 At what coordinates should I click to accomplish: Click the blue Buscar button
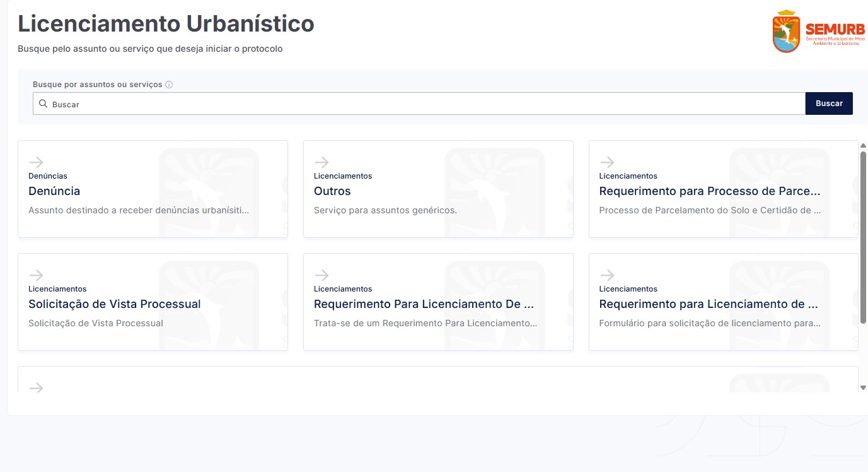click(x=829, y=103)
